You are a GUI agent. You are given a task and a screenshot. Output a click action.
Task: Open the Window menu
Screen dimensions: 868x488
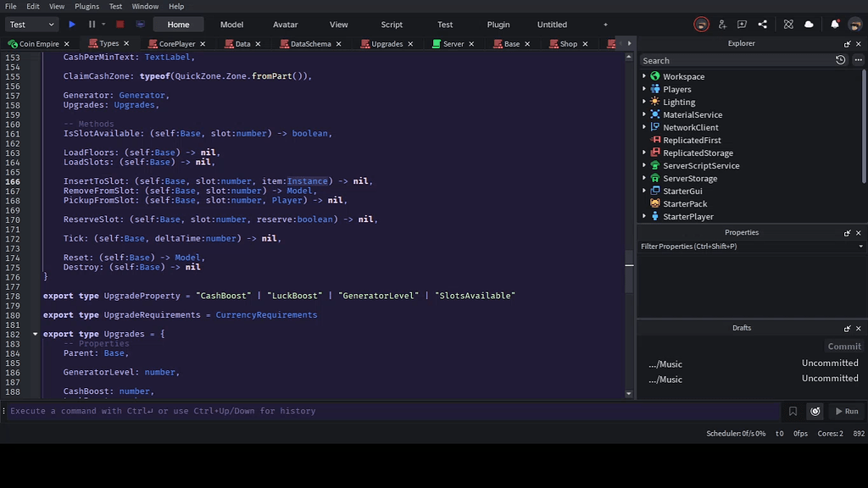click(145, 6)
